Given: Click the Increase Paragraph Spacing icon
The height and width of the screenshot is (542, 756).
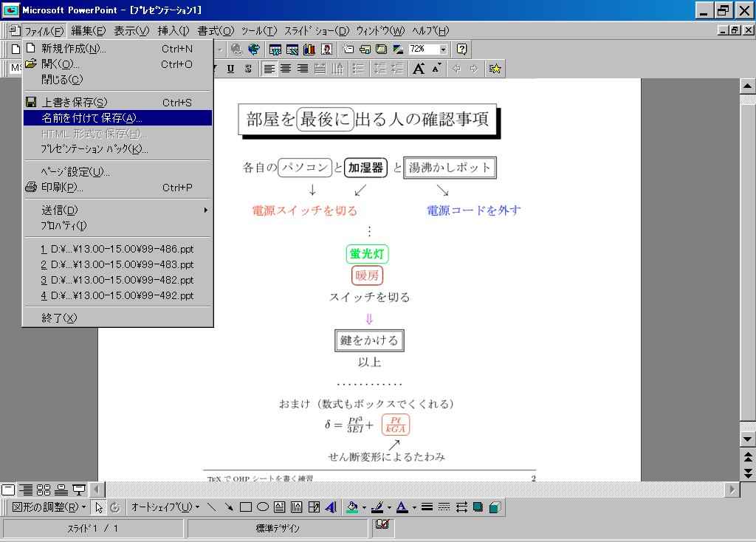Looking at the screenshot, I should coord(380,69).
